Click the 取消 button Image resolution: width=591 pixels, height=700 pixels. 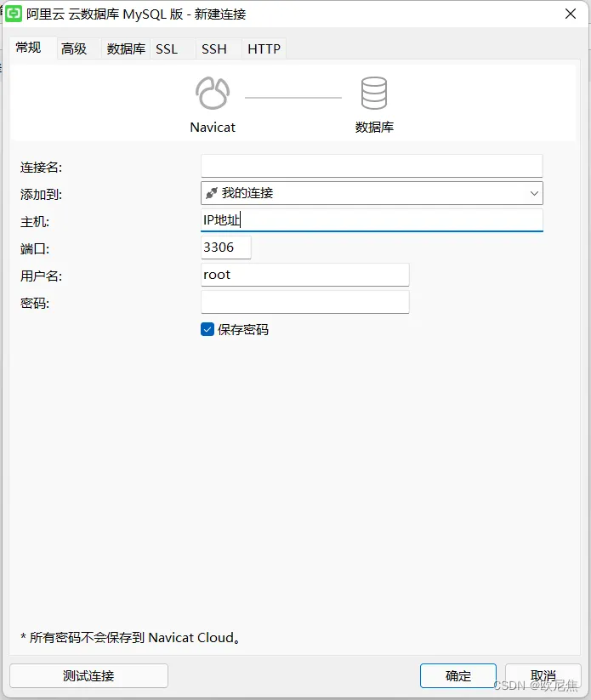(543, 676)
